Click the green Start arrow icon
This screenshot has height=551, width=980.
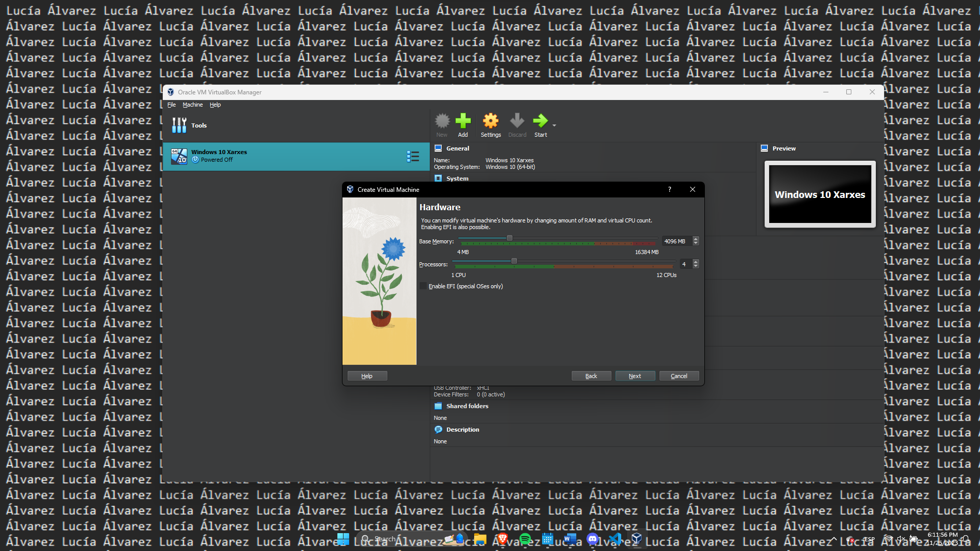(540, 121)
